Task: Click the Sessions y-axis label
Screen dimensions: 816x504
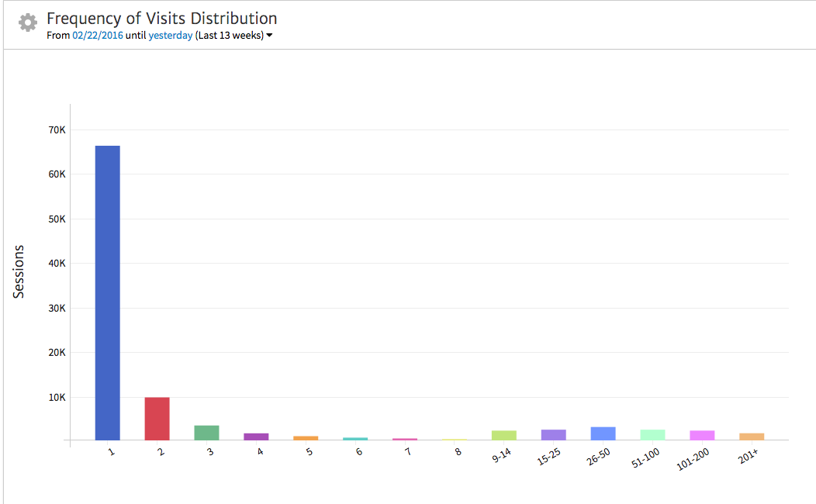Action: click(x=19, y=271)
